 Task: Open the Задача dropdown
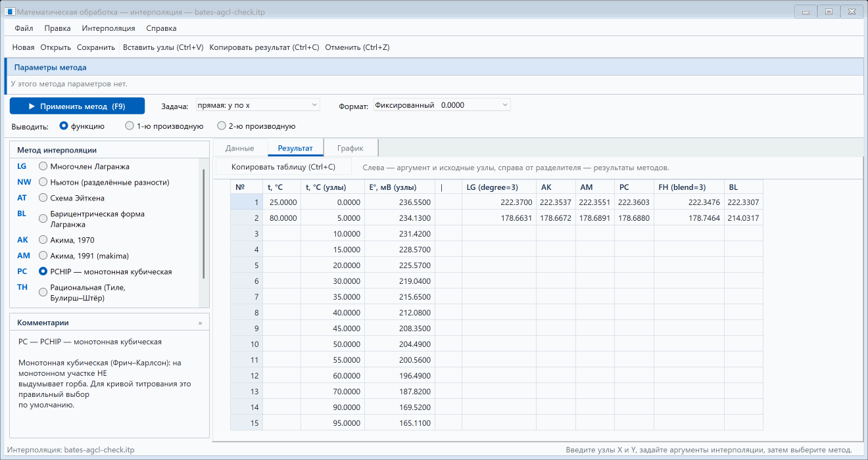[x=258, y=105]
